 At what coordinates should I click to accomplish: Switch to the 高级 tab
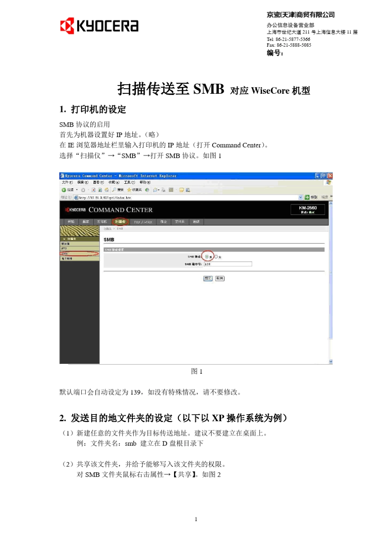[196, 222]
